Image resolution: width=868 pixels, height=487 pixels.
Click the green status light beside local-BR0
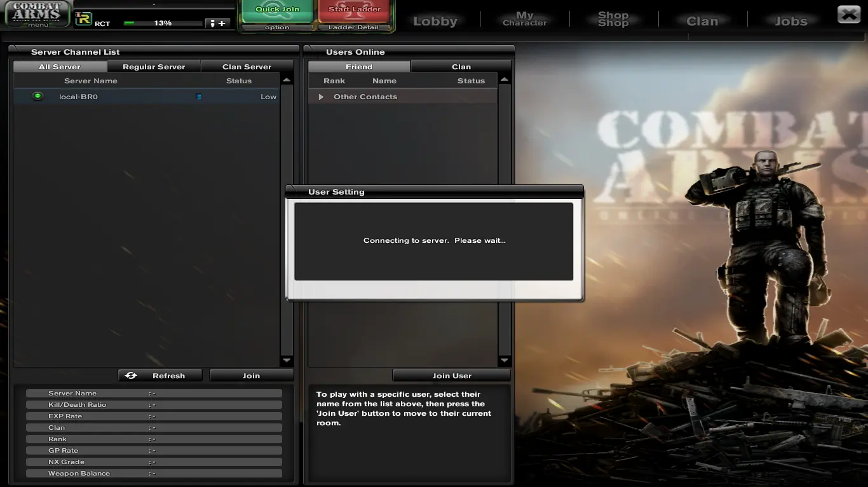click(37, 96)
